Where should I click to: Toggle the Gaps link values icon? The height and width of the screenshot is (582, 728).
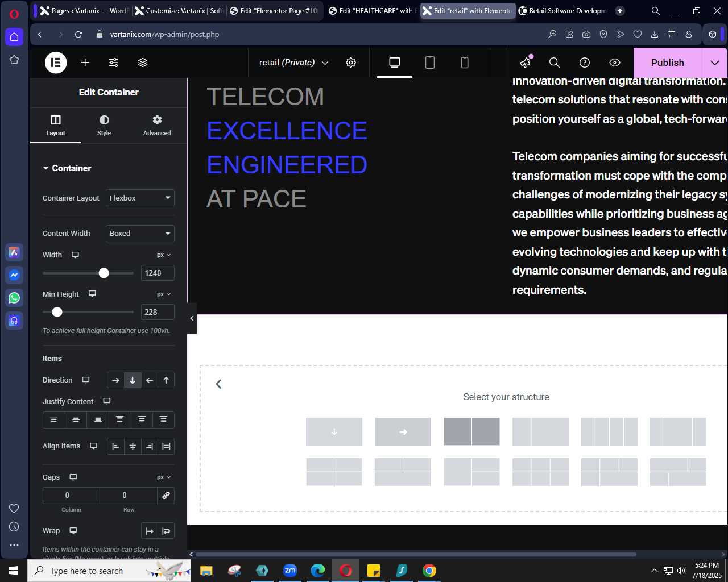click(166, 495)
